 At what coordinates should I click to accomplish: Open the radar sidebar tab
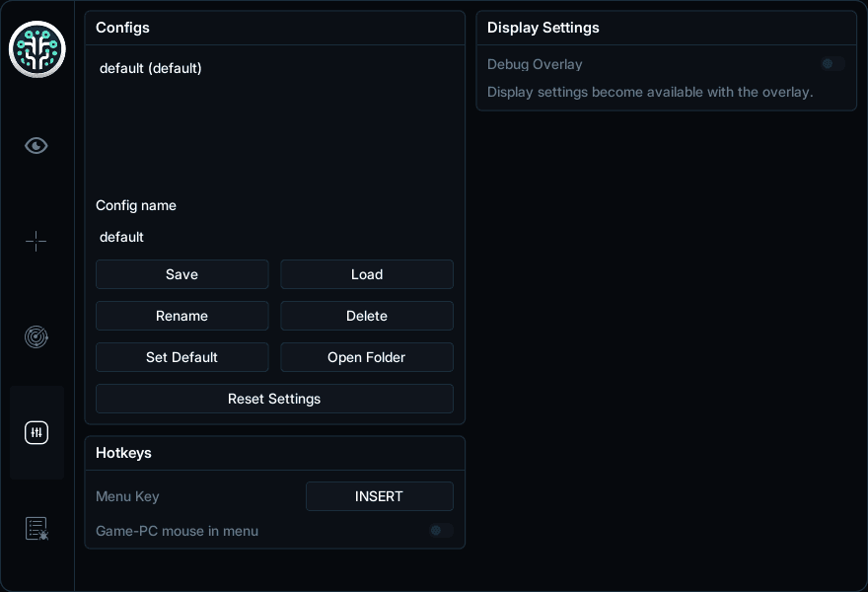[x=36, y=336]
